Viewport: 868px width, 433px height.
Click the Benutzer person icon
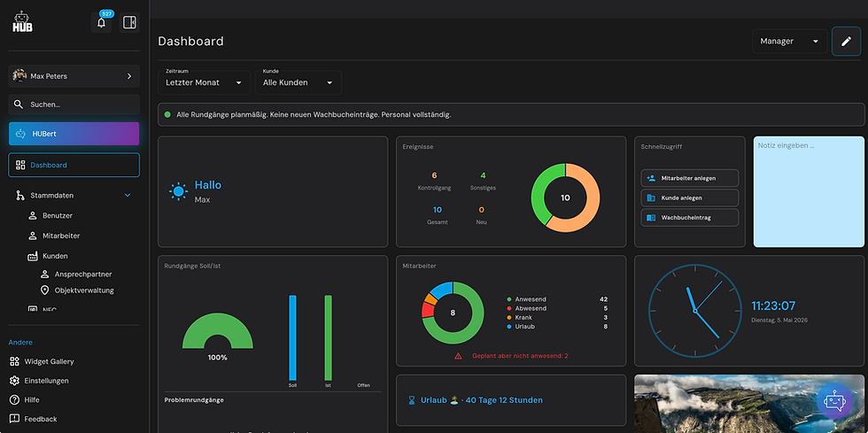point(33,215)
